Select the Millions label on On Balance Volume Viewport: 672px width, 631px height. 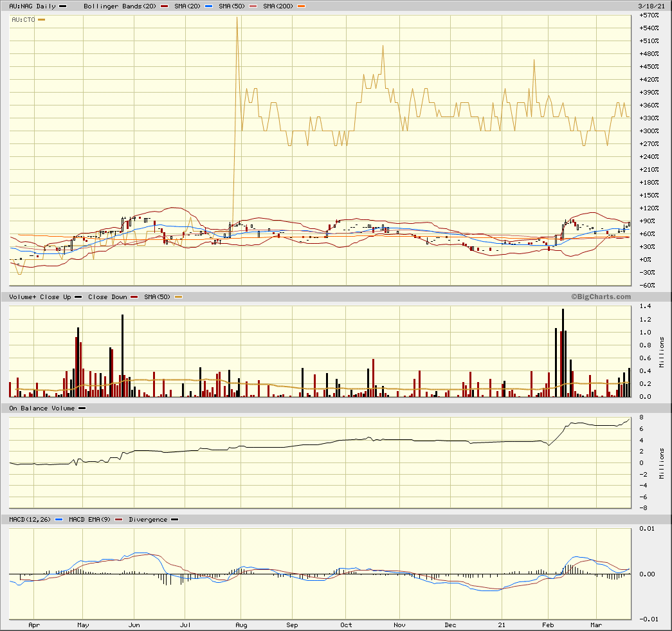point(662,463)
